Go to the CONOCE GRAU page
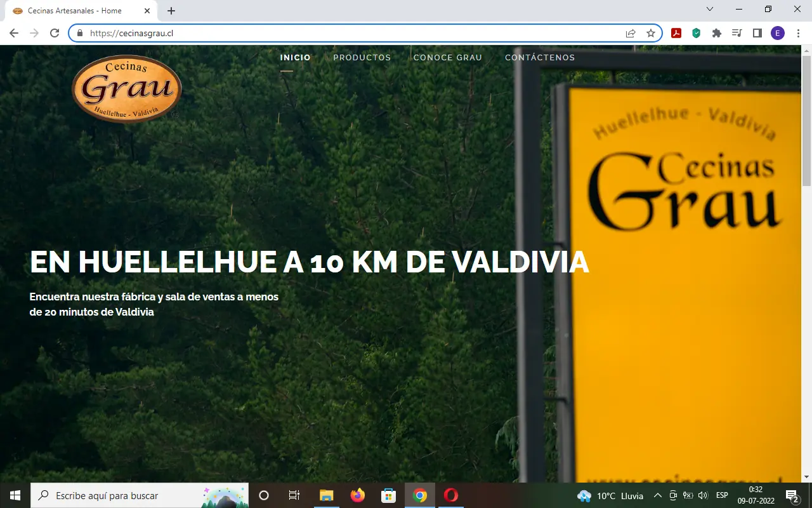This screenshot has height=508, width=812. click(x=447, y=58)
